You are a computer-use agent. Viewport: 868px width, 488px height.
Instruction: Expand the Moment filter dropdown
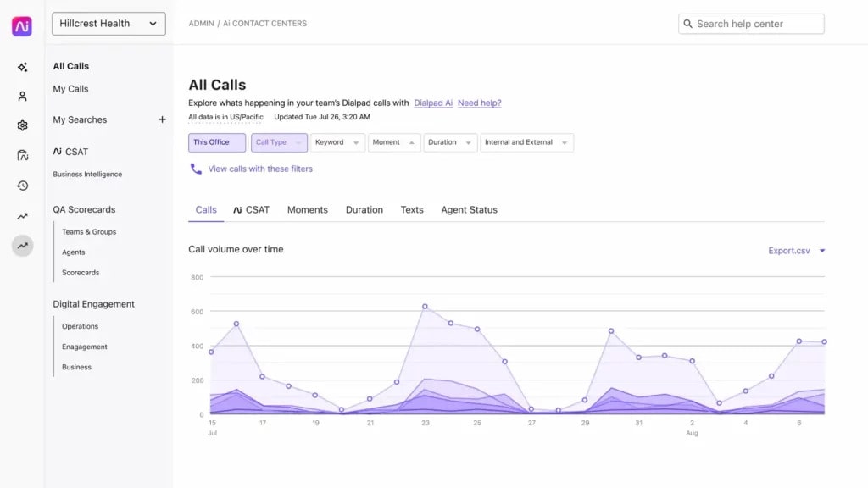(x=394, y=142)
